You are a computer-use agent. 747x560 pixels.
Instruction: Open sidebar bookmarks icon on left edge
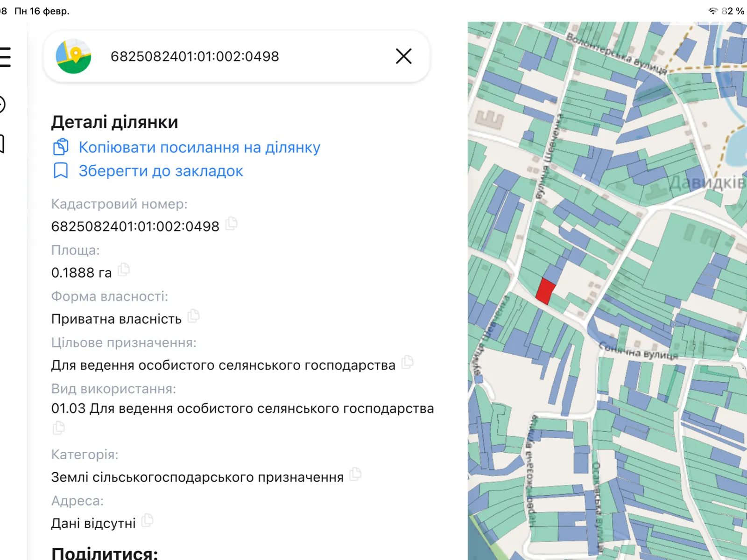tap(2, 144)
